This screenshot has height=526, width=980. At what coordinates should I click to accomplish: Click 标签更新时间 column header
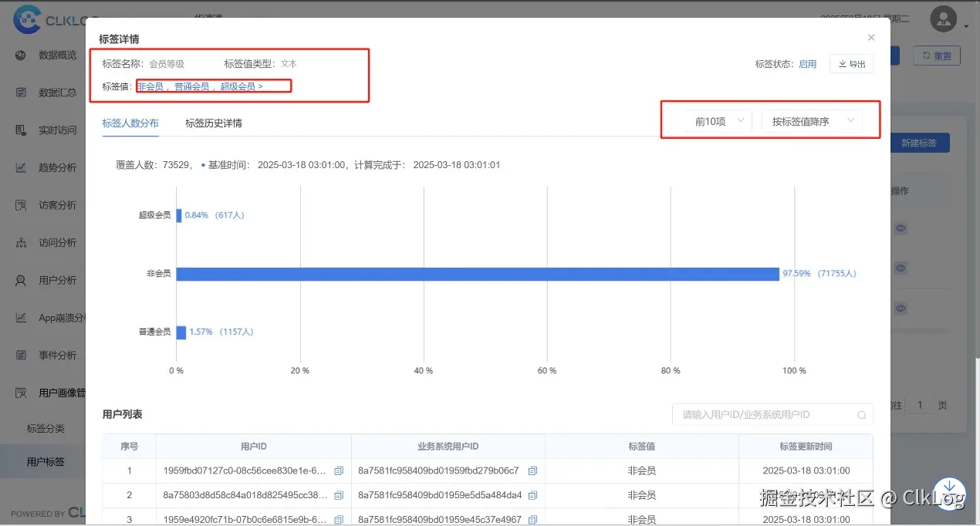[806, 447]
